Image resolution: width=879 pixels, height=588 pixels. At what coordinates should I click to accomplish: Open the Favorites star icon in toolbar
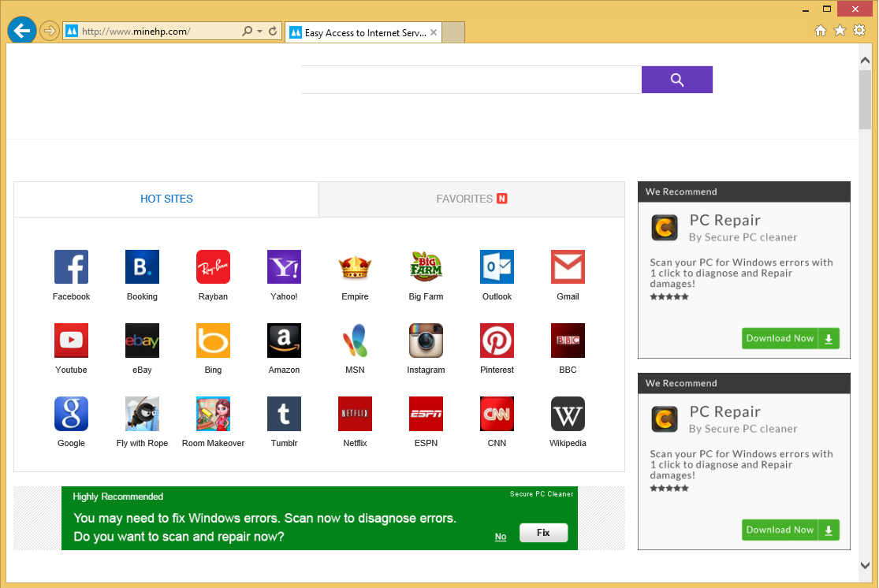pos(840,30)
